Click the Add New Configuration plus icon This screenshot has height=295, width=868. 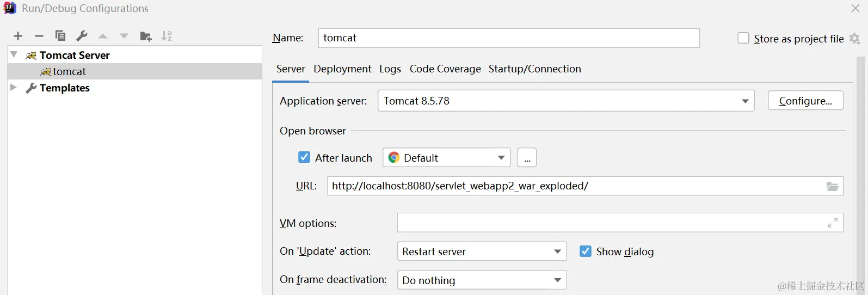pyautogui.click(x=18, y=36)
